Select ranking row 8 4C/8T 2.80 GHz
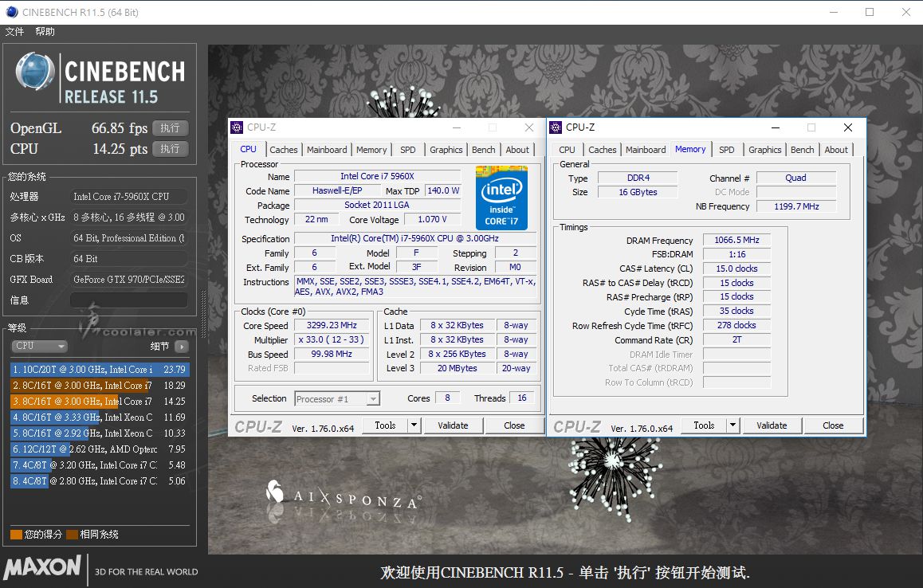 [x=100, y=481]
